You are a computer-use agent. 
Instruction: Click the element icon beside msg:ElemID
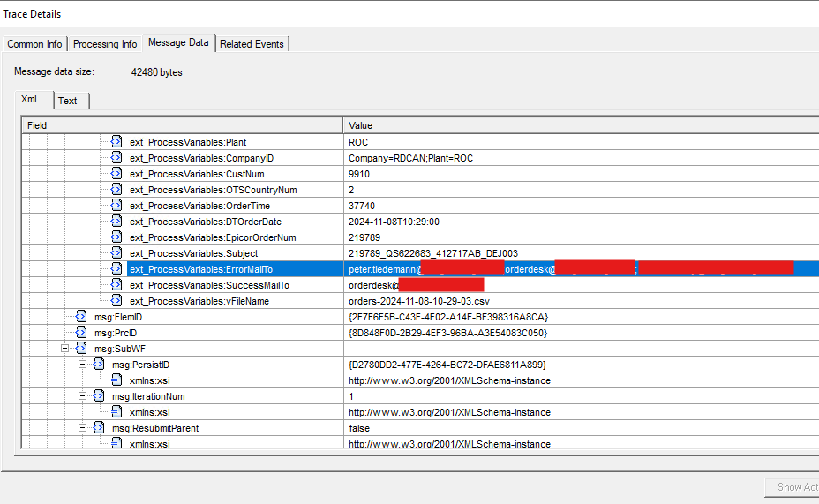(81, 317)
